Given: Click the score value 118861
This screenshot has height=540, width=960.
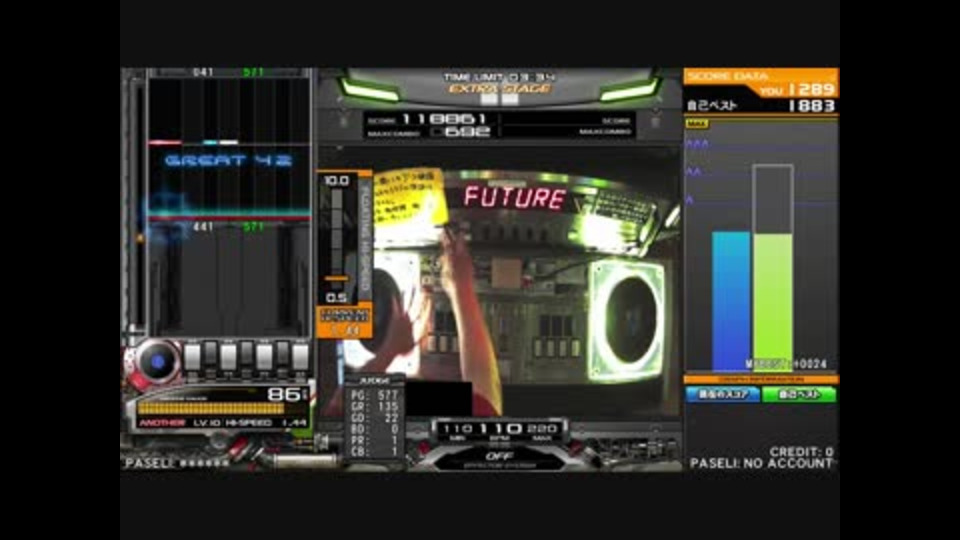Looking at the screenshot, I should click(444, 119).
